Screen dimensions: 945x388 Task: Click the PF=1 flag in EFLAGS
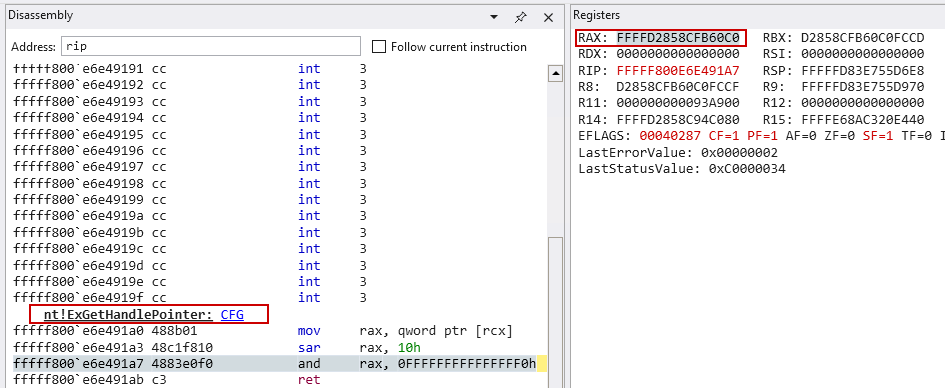[762, 136]
